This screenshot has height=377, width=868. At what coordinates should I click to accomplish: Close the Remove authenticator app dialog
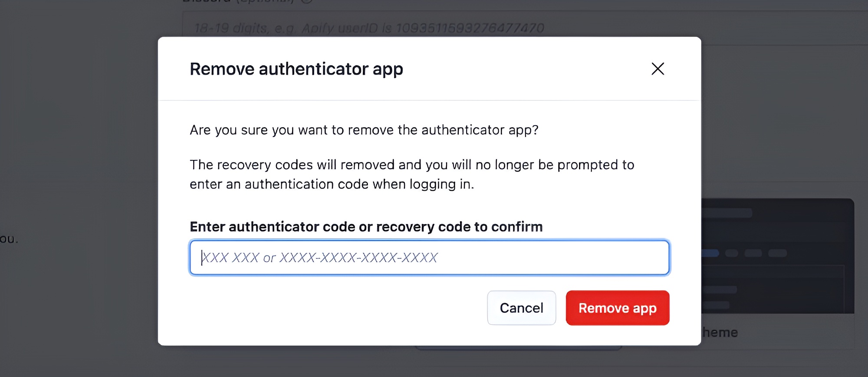658,69
